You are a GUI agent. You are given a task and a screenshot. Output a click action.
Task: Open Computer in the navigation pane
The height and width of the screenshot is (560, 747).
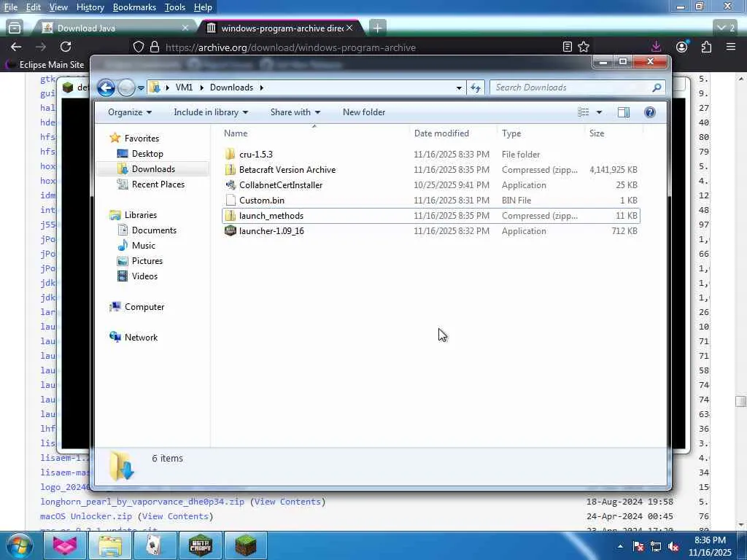pyautogui.click(x=144, y=307)
